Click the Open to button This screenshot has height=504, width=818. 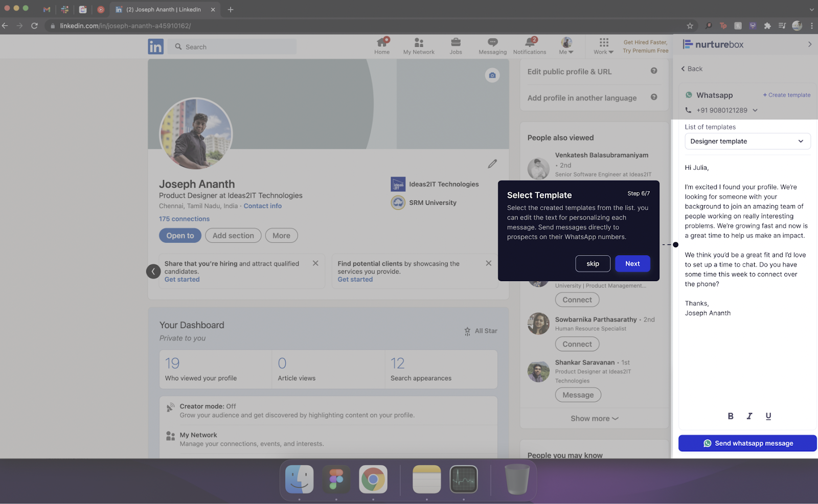pos(180,236)
